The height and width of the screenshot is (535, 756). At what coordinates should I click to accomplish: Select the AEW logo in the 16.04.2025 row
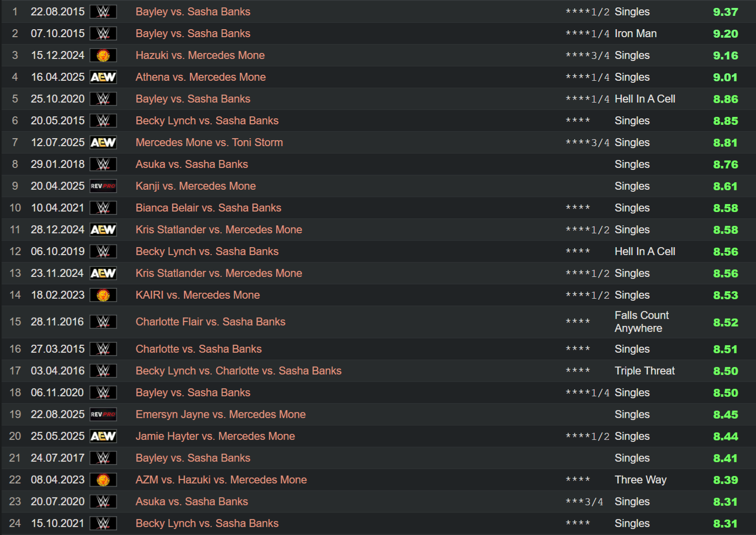[103, 77]
